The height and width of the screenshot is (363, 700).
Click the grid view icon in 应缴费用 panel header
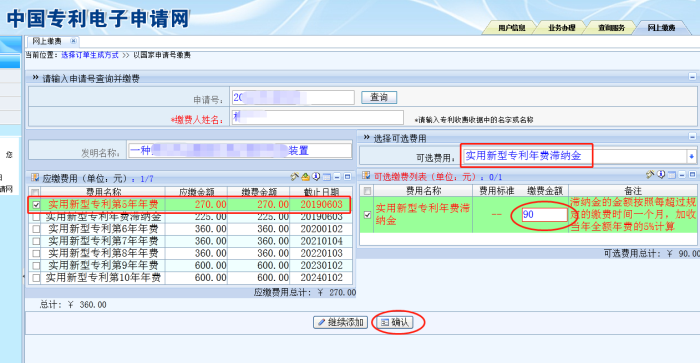click(x=327, y=177)
